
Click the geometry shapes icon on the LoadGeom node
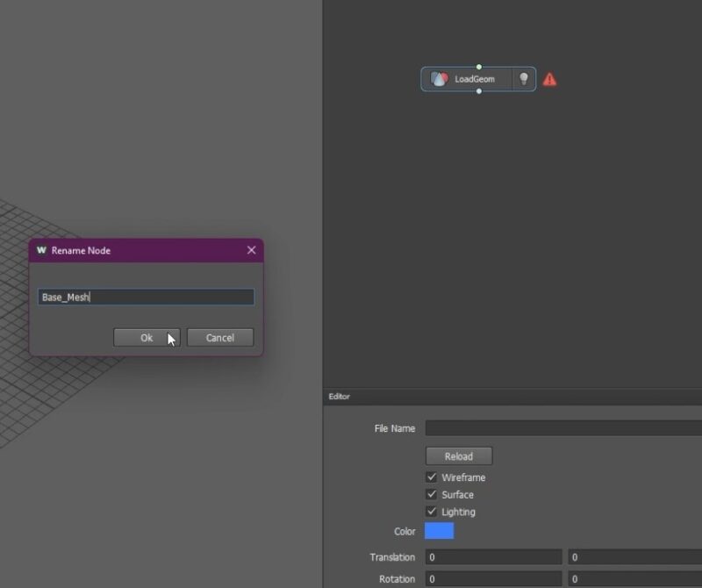[439, 79]
